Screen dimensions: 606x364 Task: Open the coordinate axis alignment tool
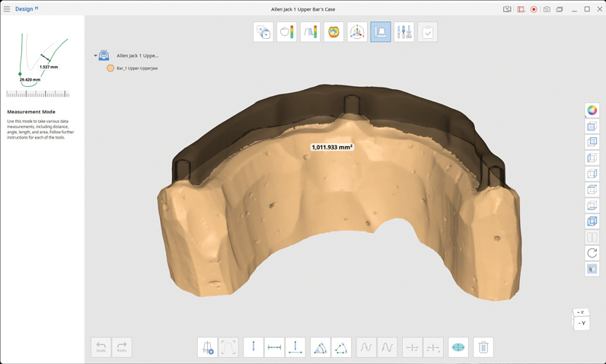[x=357, y=32]
